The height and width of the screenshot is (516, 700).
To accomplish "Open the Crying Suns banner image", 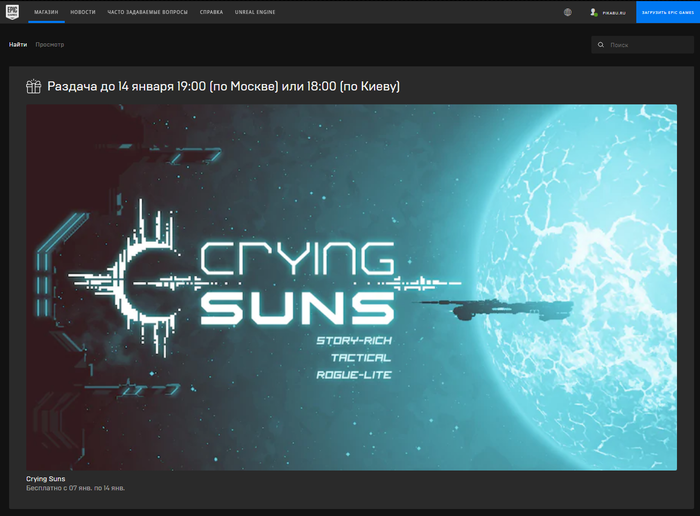I will [x=351, y=287].
